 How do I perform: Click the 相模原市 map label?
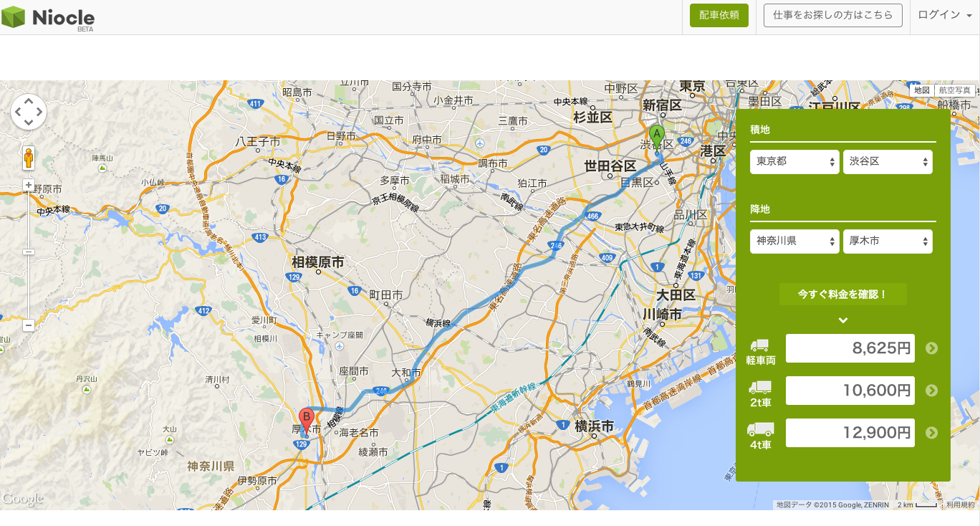pos(318,263)
